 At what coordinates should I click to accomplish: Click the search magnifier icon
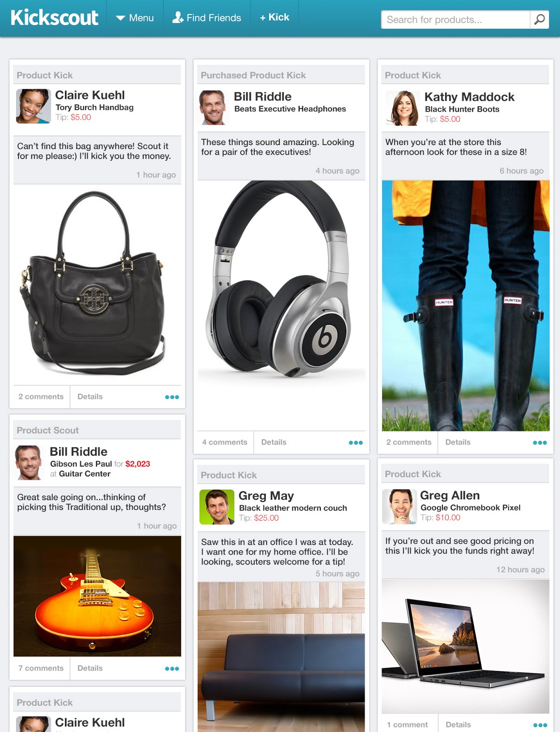click(539, 20)
